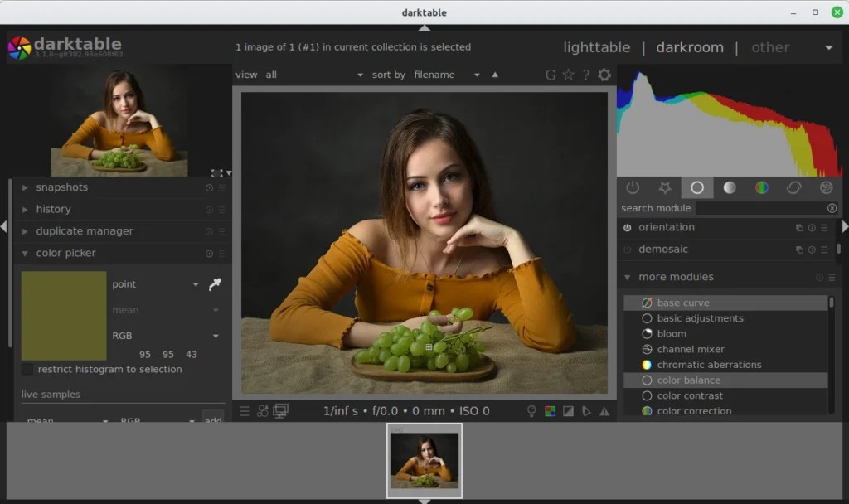Expand the history panel
Screen dimensions: 849x504
pyautogui.click(x=25, y=209)
